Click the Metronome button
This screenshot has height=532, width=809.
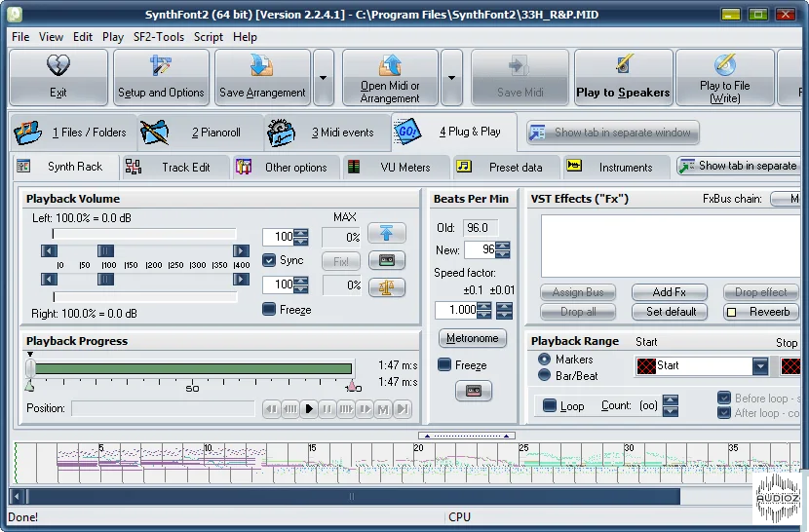473,338
